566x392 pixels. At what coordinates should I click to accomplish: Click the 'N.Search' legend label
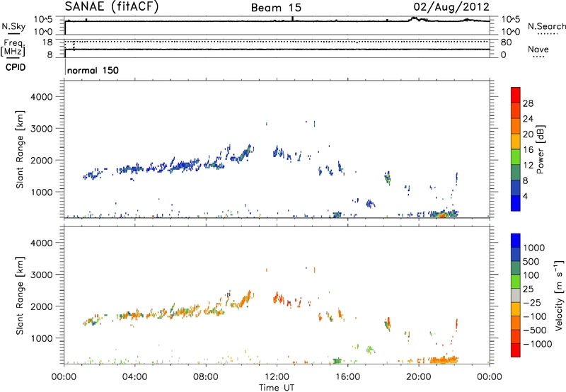pyautogui.click(x=546, y=26)
